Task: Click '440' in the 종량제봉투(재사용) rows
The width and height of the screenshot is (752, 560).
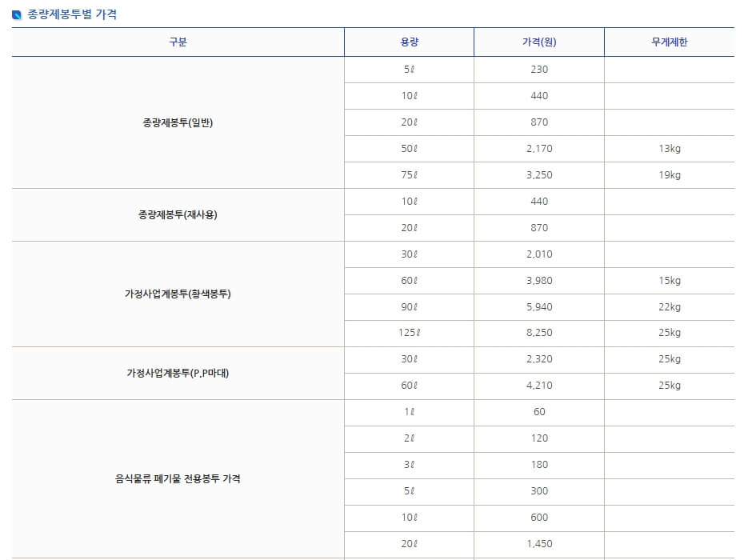Action: pos(539,202)
